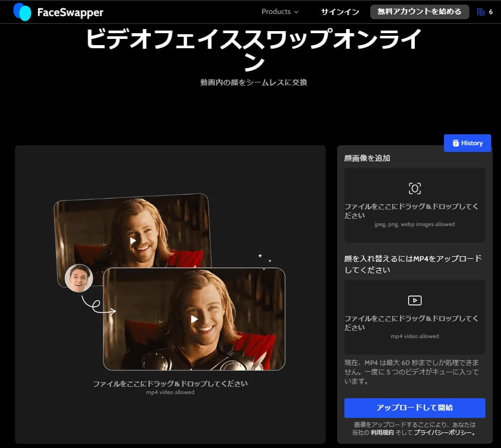Click the '動画内の顔をシームレスに交換' subtitle
This screenshot has width=501, height=448.
[254, 82]
